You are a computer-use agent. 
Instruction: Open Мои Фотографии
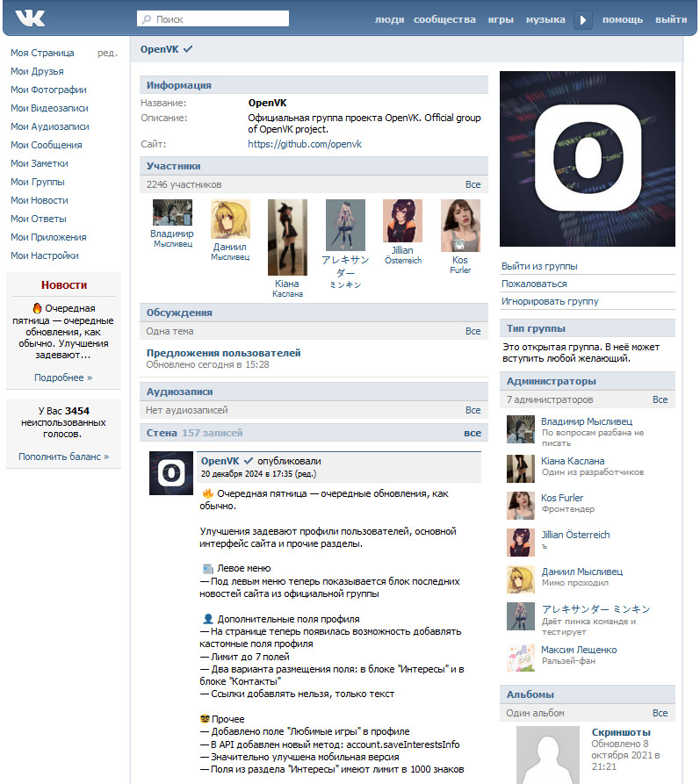point(48,90)
